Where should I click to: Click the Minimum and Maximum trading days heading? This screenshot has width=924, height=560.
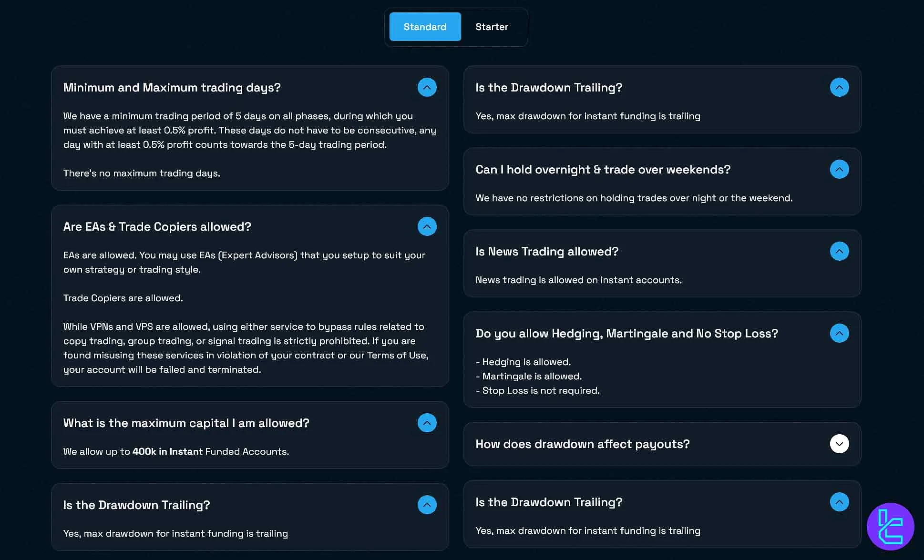click(x=172, y=88)
